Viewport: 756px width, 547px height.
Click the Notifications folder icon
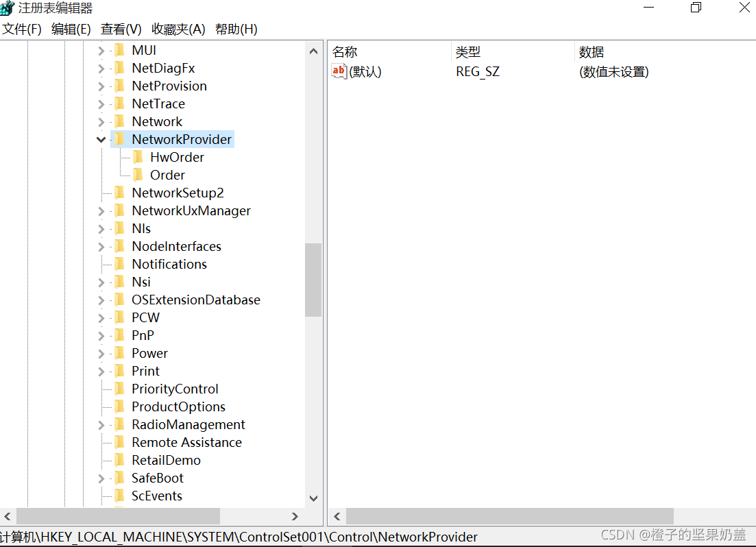(x=120, y=265)
